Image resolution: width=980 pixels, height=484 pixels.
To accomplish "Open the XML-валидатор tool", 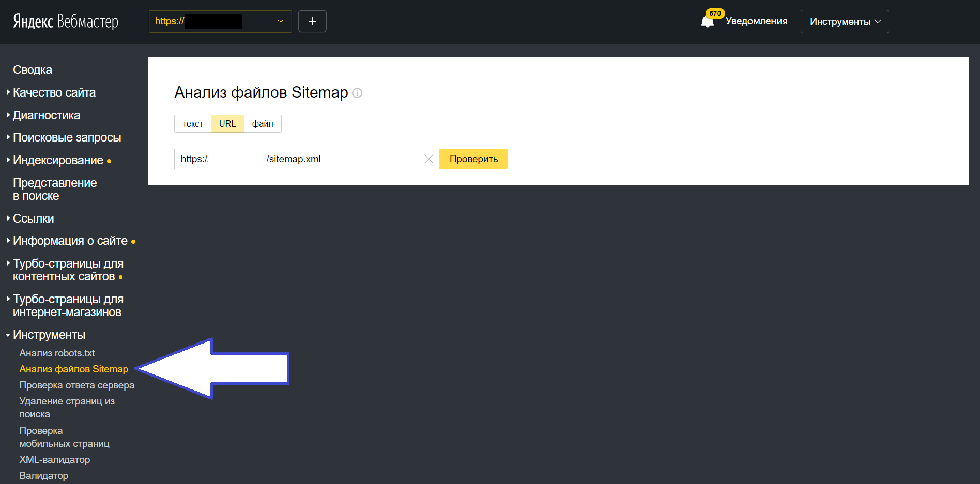I will coord(55,460).
